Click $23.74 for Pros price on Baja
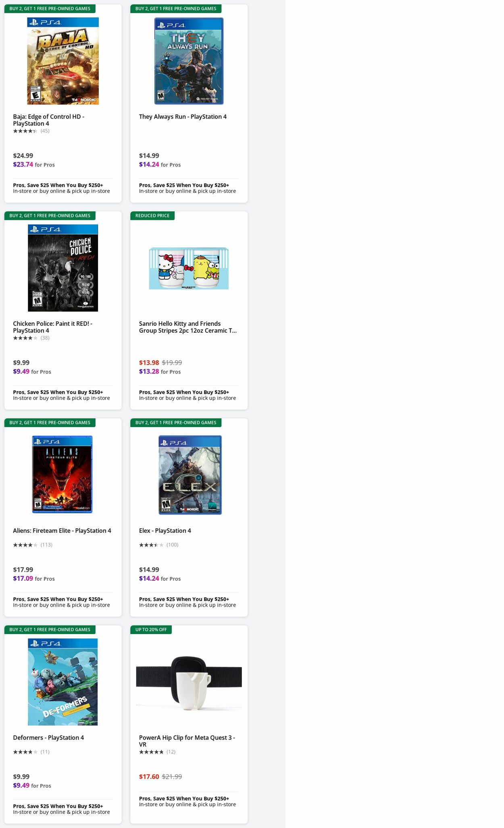The image size is (504, 828). [34, 165]
